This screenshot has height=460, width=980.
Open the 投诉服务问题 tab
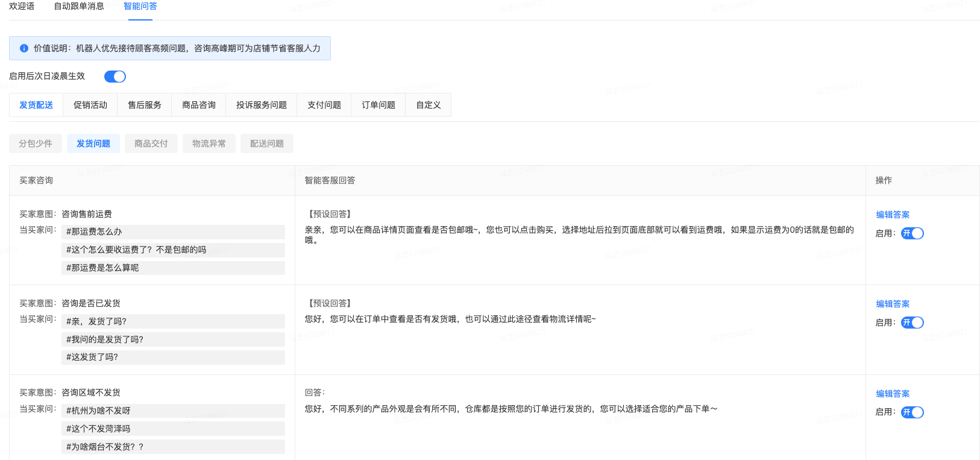pyautogui.click(x=262, y=105)
